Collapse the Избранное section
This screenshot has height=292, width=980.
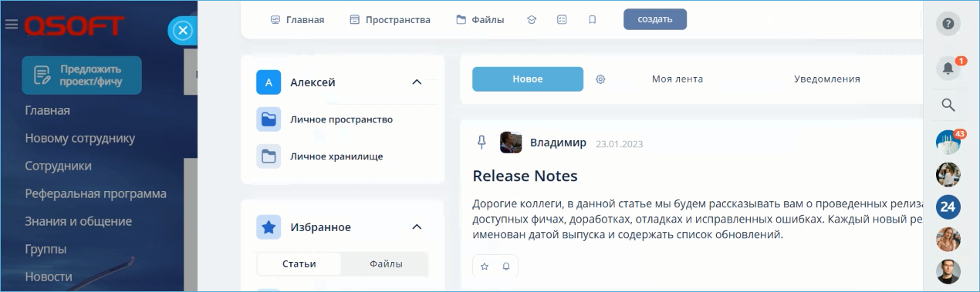pyautogui.click(x=417, y=227)
